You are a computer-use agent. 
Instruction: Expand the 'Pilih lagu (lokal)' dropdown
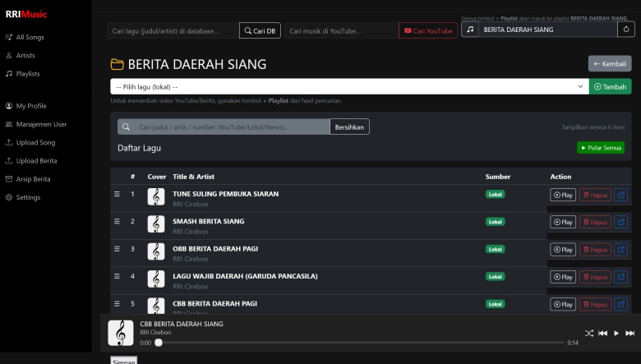(x=349, y=86)
